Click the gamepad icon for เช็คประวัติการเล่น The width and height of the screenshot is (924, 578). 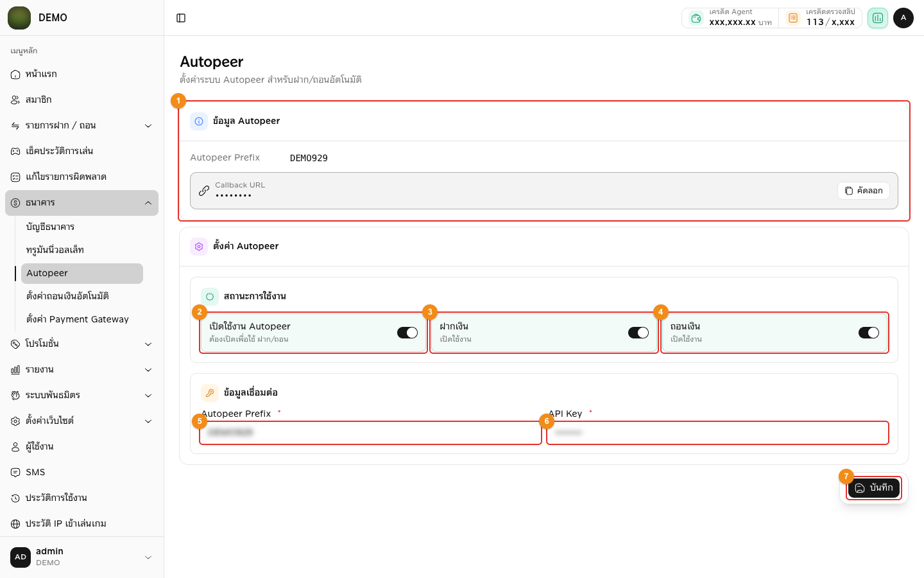pos(15,152)
